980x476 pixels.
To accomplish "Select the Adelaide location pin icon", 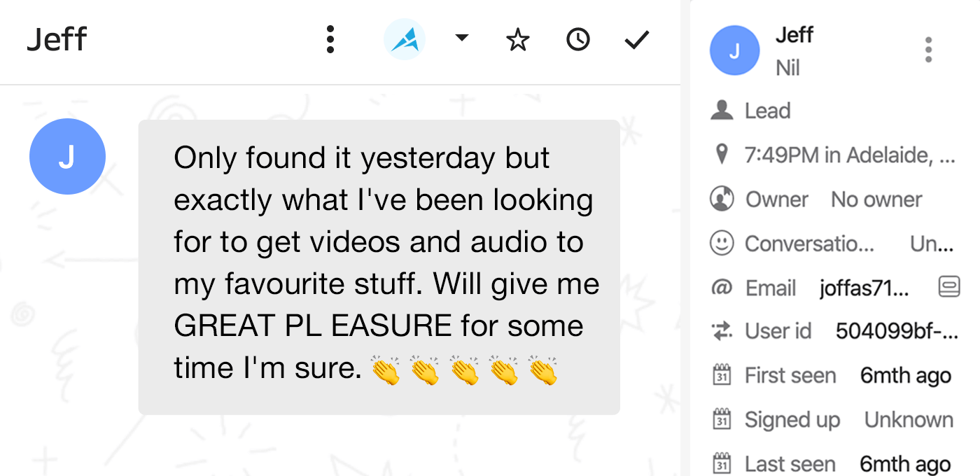I will tap(722, 155).
